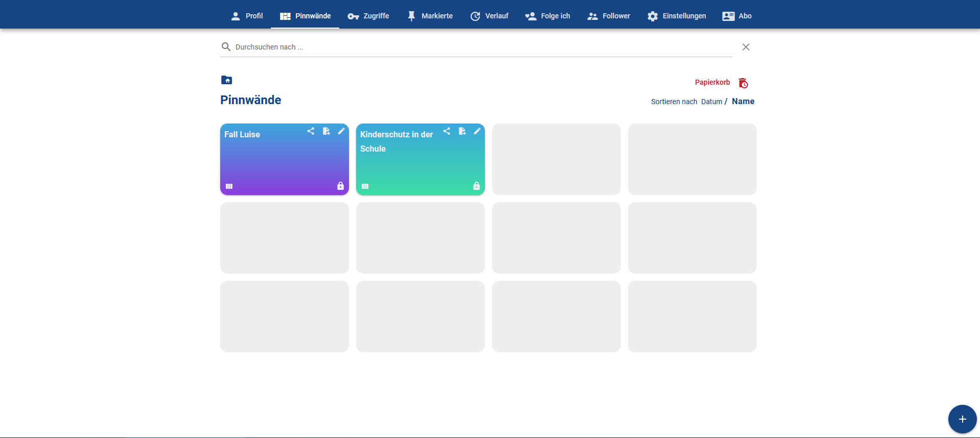Sort pinboards by Datum

[x=711, y=102]
